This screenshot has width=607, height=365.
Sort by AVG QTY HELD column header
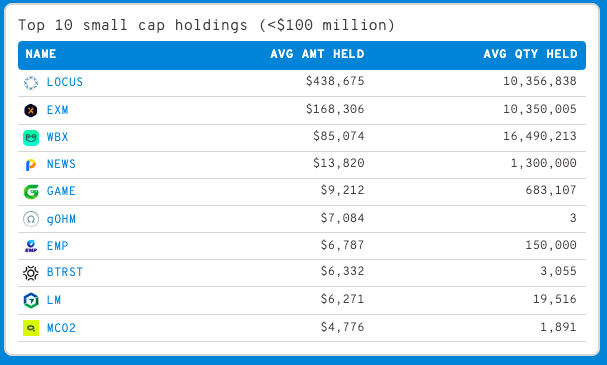click(x=530, y=54)
